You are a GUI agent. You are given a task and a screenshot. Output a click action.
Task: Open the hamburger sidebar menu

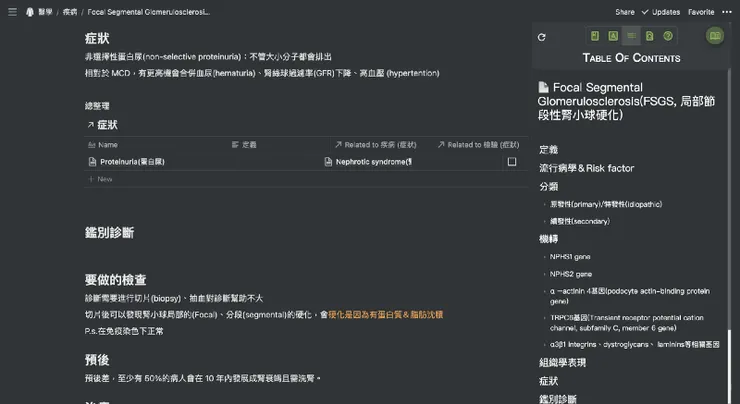coord(13,12)
